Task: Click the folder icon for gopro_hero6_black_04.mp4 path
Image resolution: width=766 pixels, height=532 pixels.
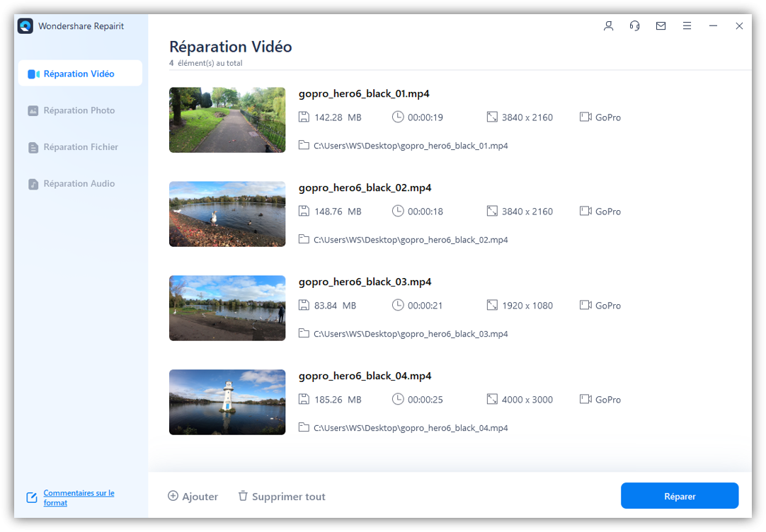Action: (304, 428)
